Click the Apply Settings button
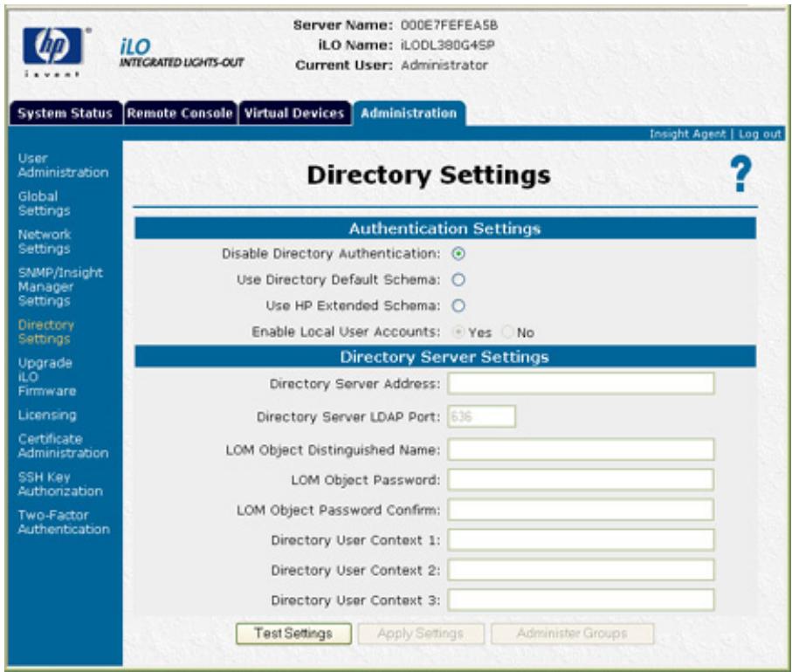 420,633
